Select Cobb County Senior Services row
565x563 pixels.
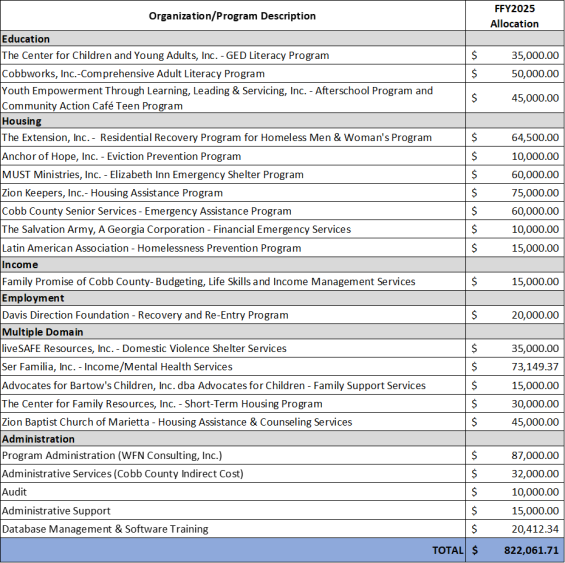pyautogui.click(x=147, y=211)
